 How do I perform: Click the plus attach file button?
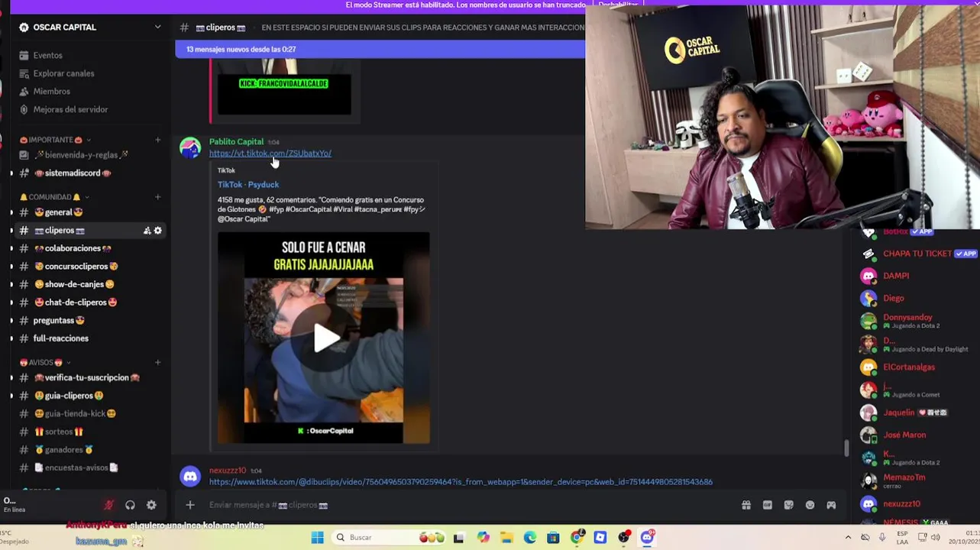point(190,505)
